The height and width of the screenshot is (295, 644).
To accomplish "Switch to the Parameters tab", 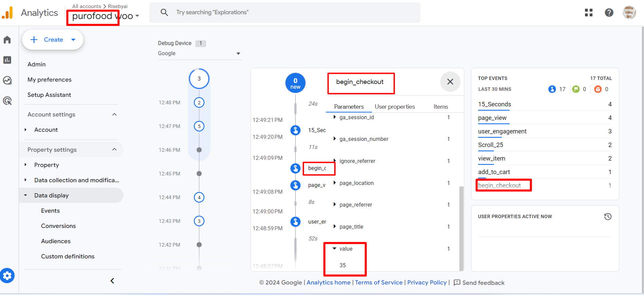I will (349, 107).
